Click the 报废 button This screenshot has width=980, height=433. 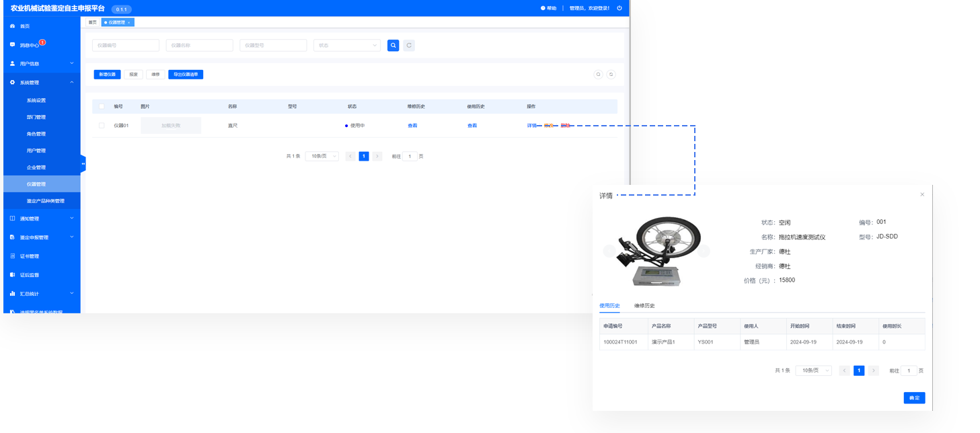click(133, 75)
